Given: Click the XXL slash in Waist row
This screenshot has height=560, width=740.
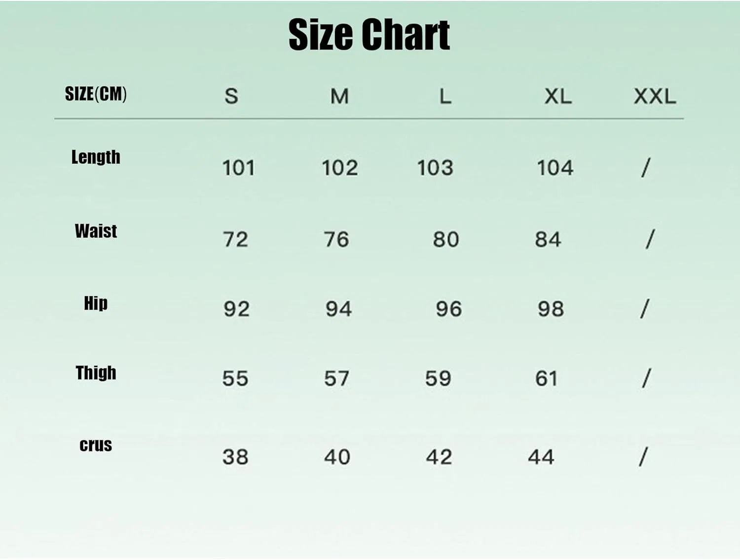Looking at the screenshot, I should (650, 239).
